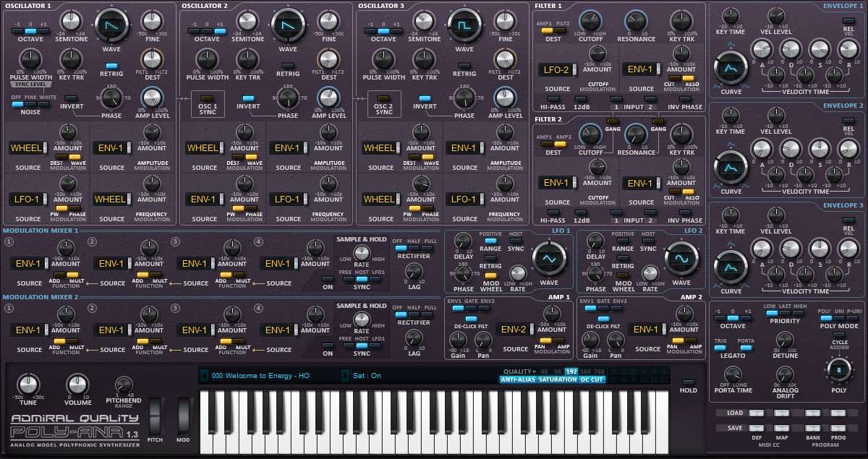Go to next preset with right arrow
Viewport: 868px width, 459px height.
345,375
